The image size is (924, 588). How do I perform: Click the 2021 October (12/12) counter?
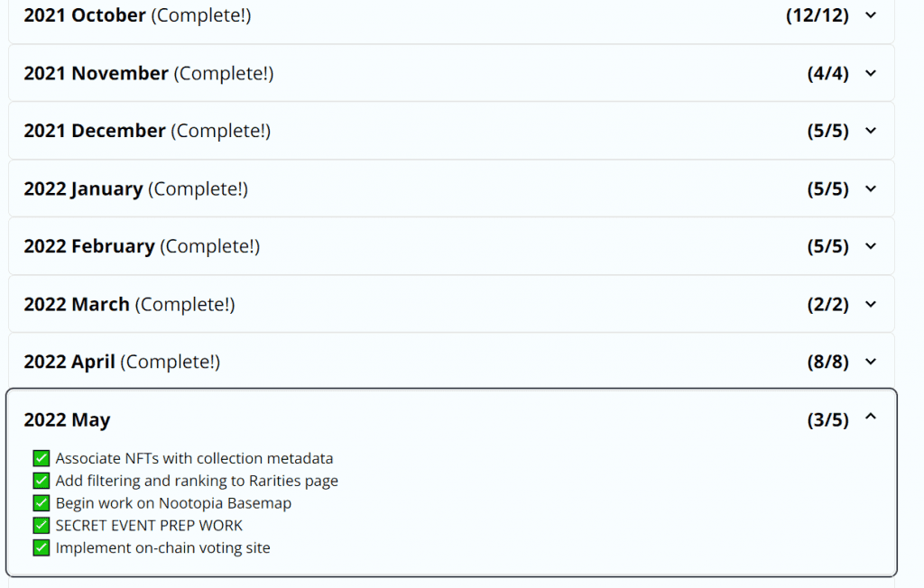818,15
